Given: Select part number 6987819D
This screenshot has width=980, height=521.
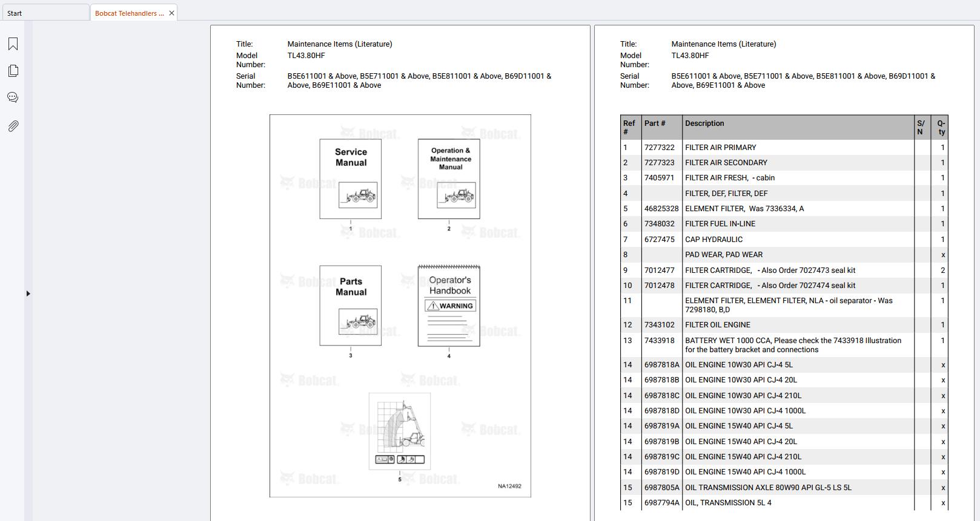Looking at the screenshot, I should tap(662, 472).
